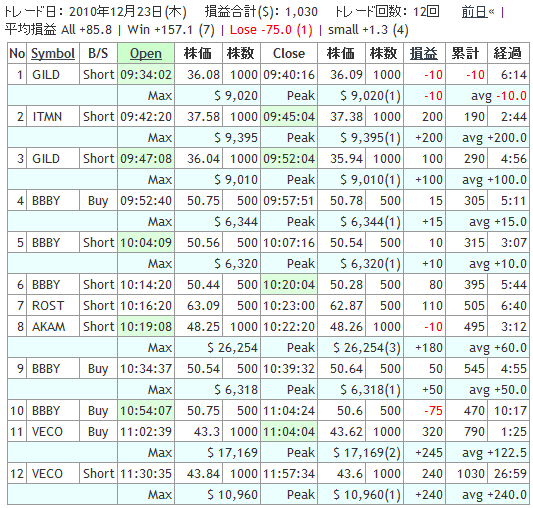Click open time 09:34:02 cell
The width and height of the screenshot is (533, 508).
pos(146,75)
